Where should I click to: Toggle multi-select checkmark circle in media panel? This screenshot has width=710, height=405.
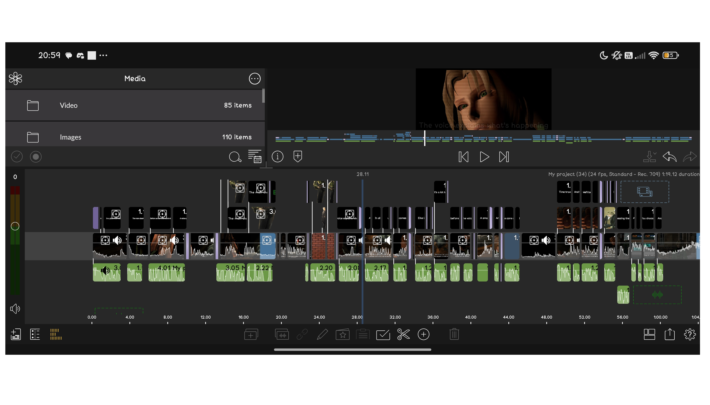[x=16, y=157]
